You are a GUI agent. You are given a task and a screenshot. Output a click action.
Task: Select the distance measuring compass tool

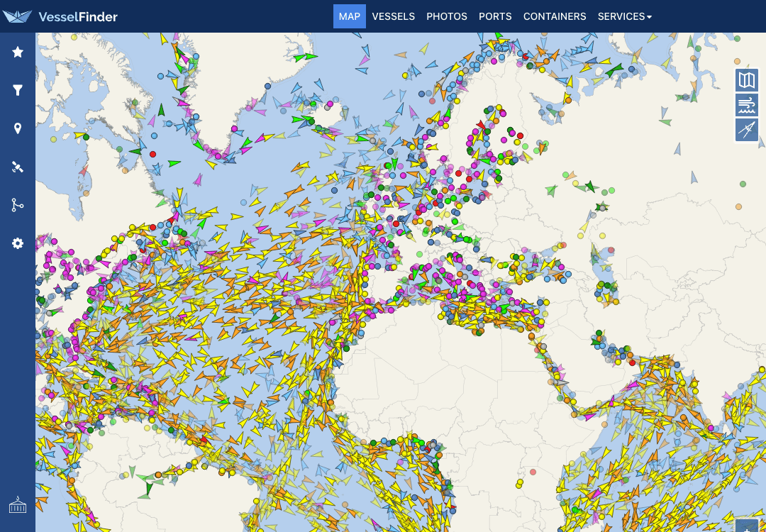(x=747, y=130)
